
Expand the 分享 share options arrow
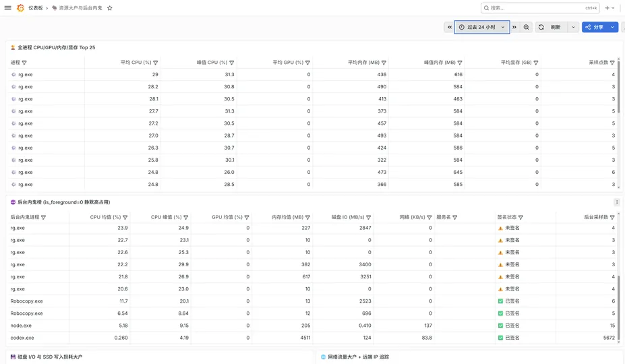[612, 27]
